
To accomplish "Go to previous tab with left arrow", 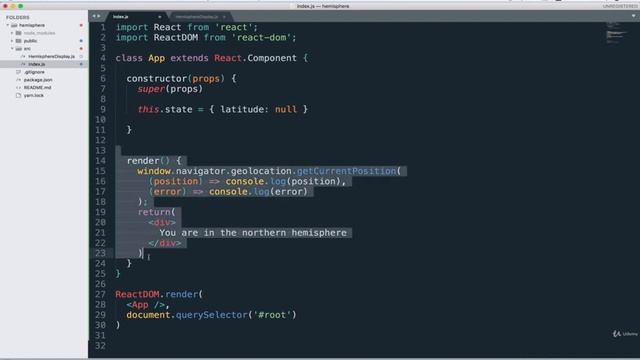I will click(94, 16).
